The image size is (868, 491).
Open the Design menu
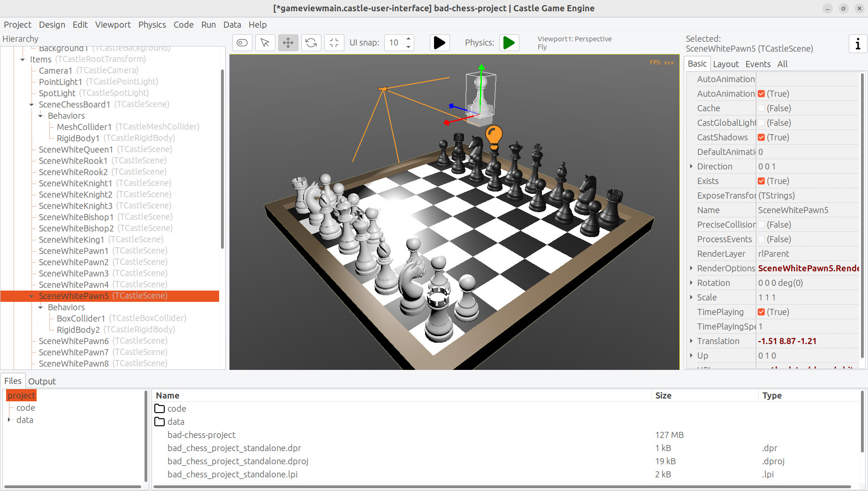click(x=52, y=25)
